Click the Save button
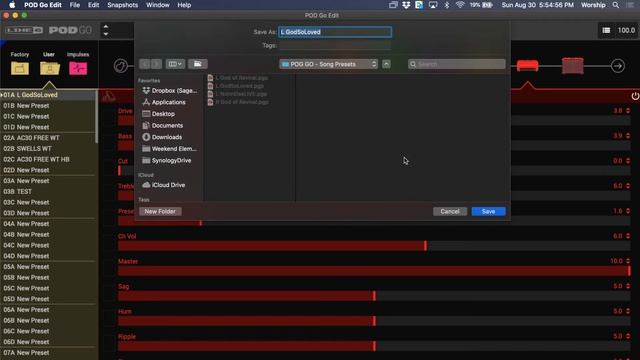 coord(489,211)
